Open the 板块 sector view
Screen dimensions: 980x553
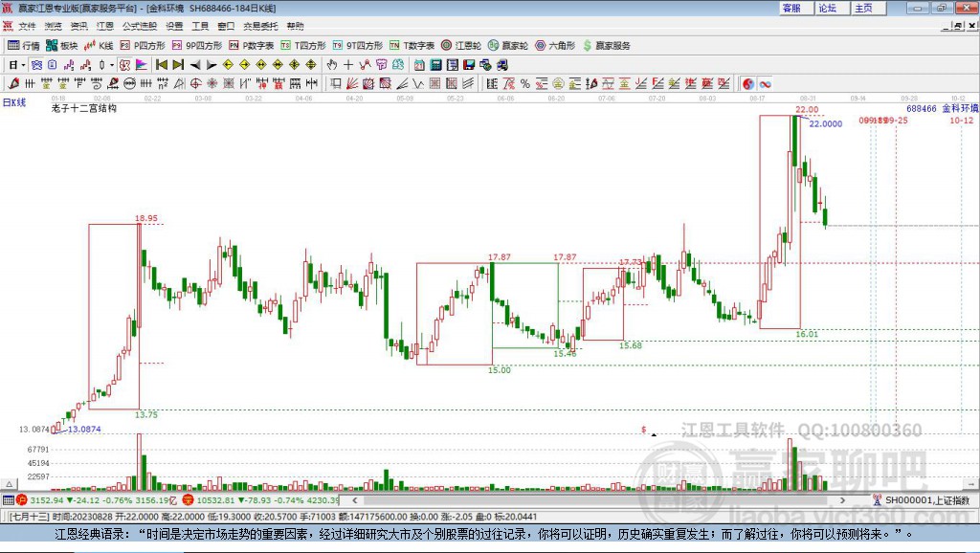click(x=62, y=46)
